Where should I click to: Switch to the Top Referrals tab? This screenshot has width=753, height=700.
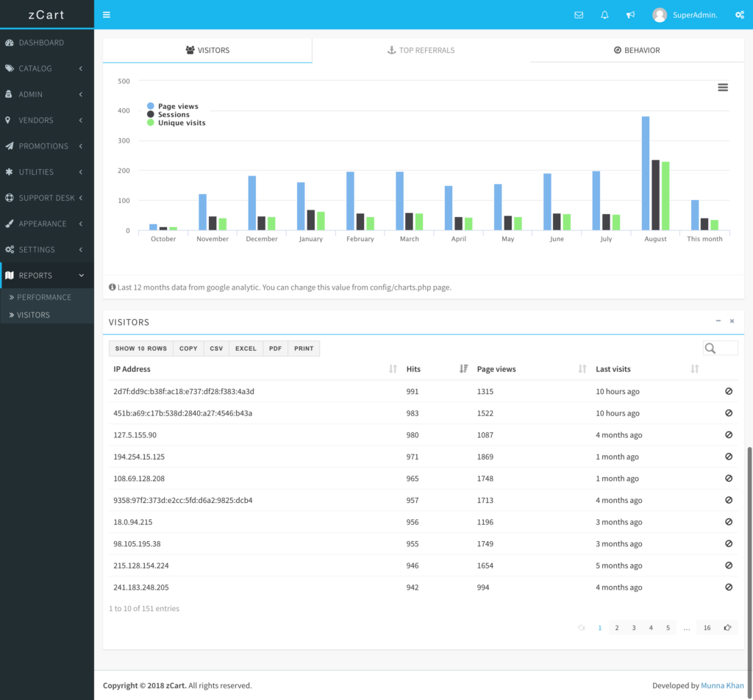coord(421,51)
